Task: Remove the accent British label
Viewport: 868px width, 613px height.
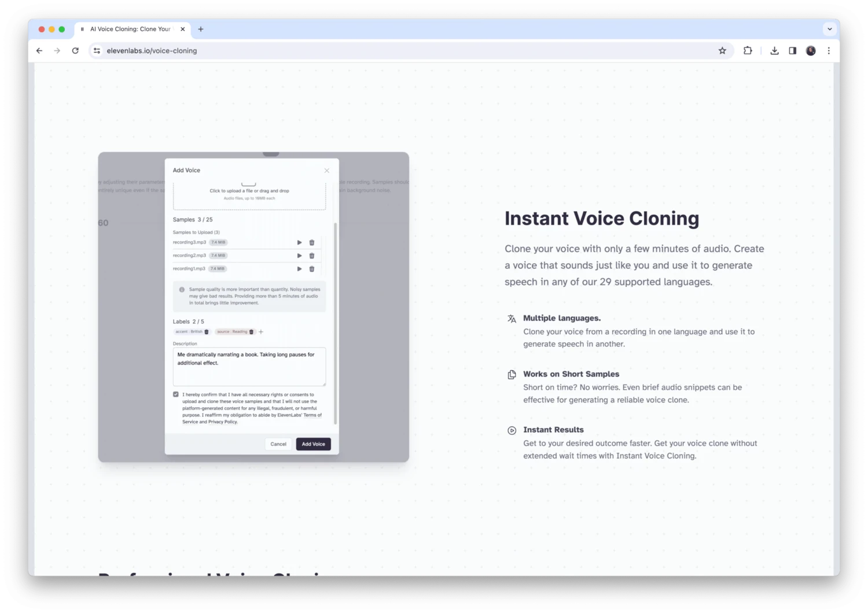Action: coord(207,332)
